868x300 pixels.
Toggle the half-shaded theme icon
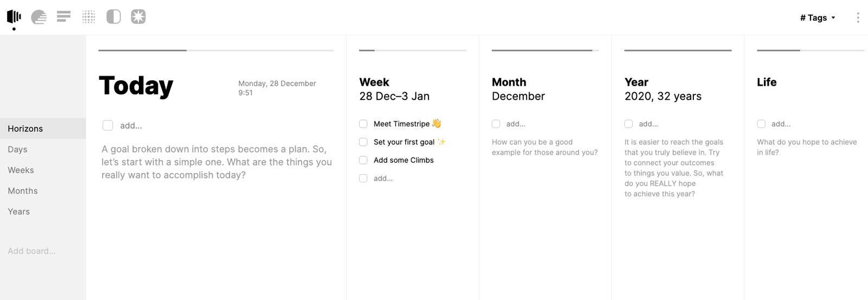113,17
